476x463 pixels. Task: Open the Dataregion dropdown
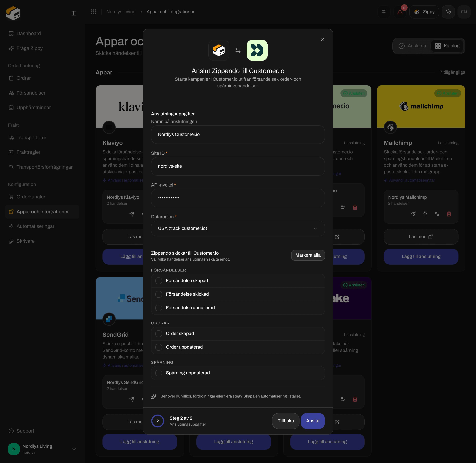(238, 228)
